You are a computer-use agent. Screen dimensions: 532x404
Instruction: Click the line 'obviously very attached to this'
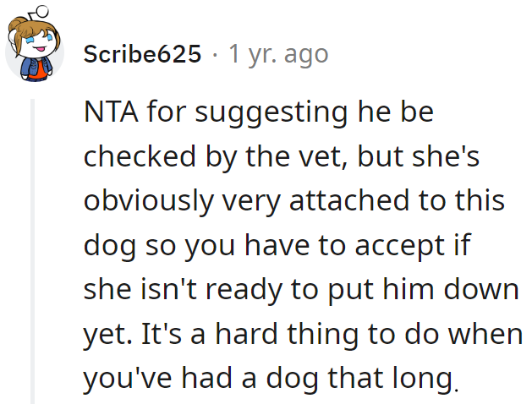click(294, 200)
